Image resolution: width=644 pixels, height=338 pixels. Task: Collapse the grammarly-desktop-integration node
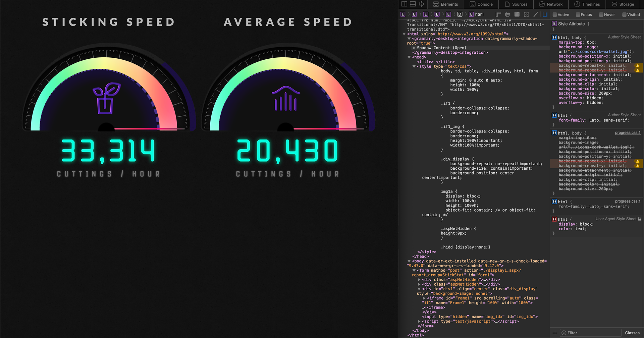coord(409,39)
